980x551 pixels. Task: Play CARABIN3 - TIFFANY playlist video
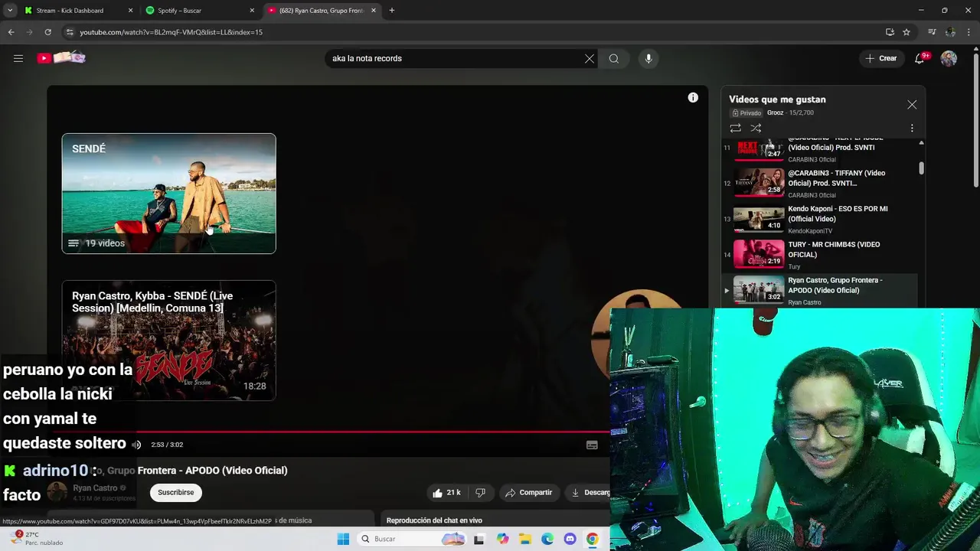click(820, 183)
